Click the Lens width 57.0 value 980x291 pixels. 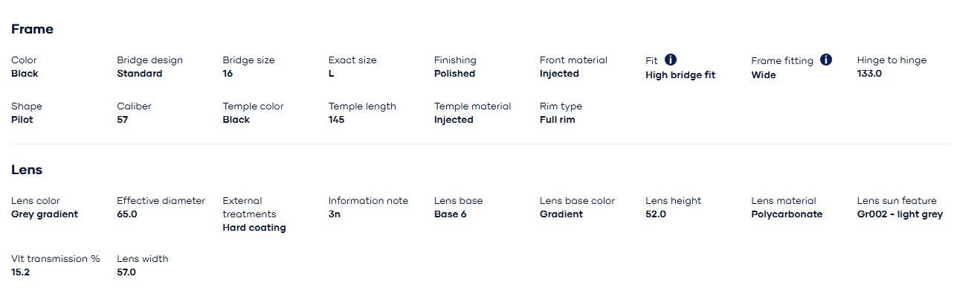click(x=126, y=272)
